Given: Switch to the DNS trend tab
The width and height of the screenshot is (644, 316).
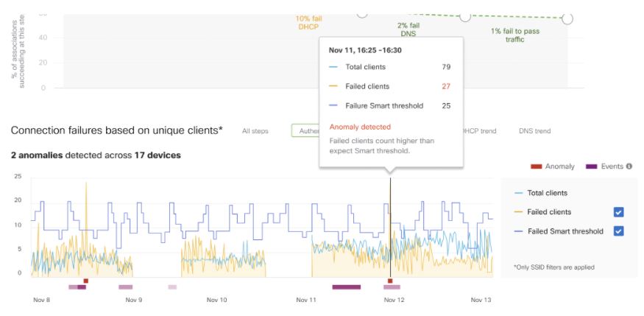Looking at the screenshot, I should 534,131.
